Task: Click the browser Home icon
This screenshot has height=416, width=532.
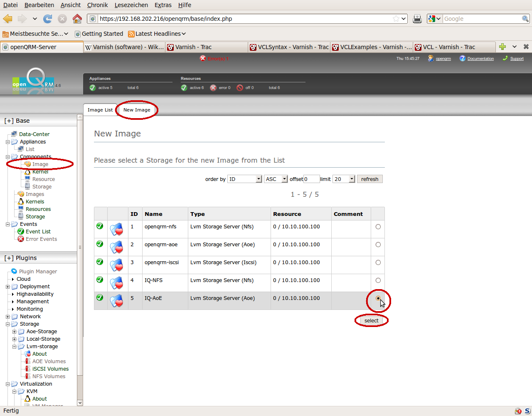Action: coord(77,19)
